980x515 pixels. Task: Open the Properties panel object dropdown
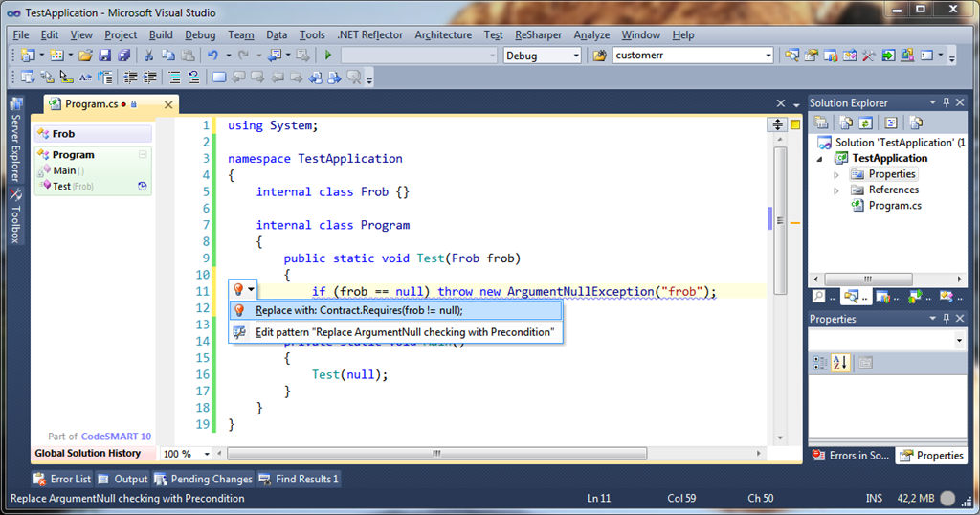pos(959,341)
